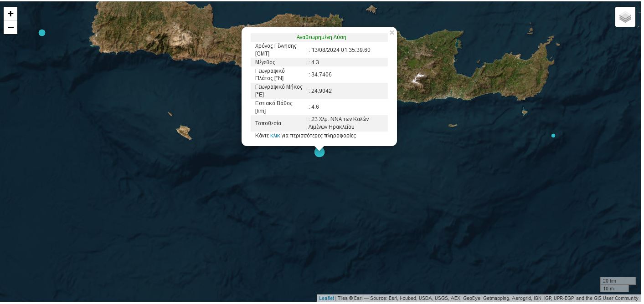Click the origin time 13/08/2024 01:35:39.60
The height and width of the screenshot is (304, 644).
(340, 50)
